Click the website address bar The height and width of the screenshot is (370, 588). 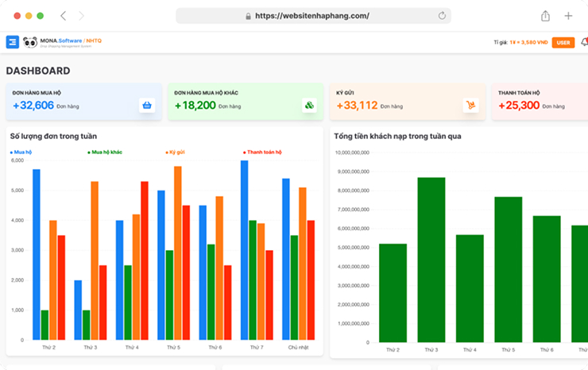(313, 15)
